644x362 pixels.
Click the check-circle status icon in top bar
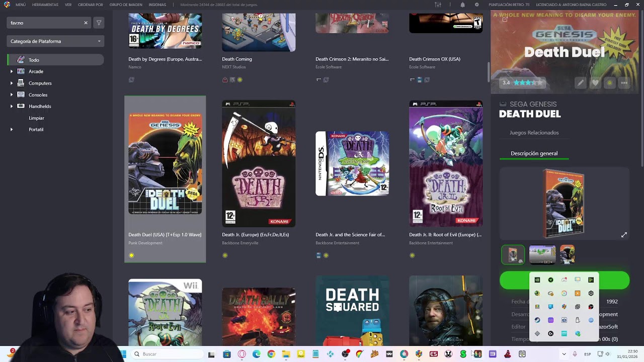tap(476, 5)
